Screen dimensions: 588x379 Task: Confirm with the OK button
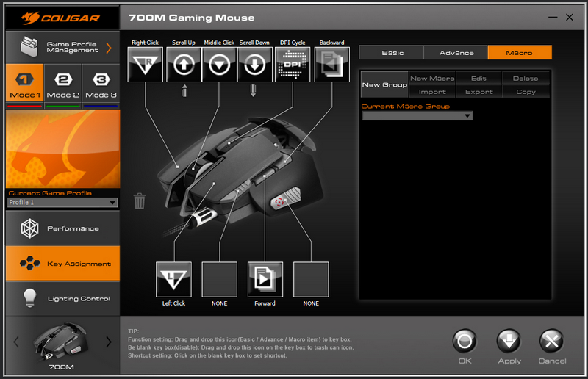click(x=465, y=341)
